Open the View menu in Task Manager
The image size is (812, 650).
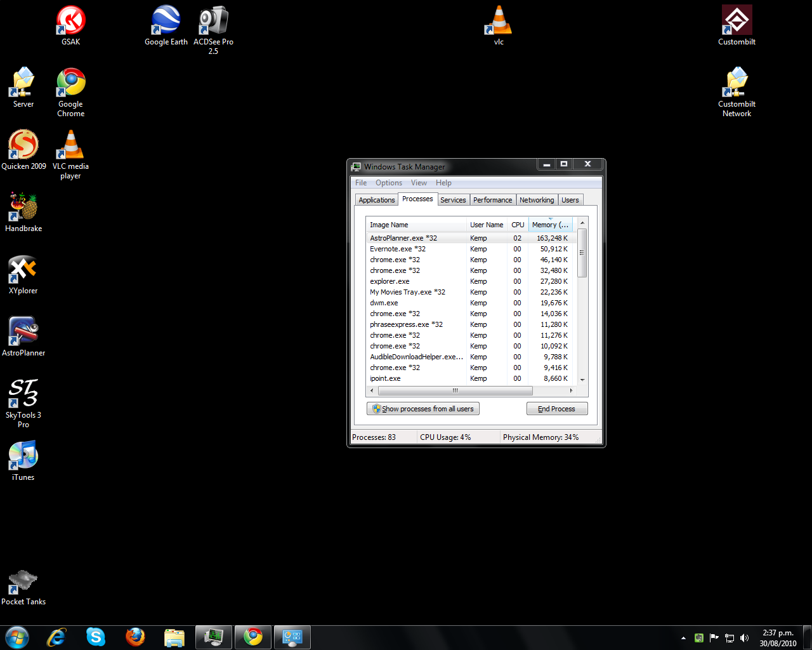pos(419,183)
